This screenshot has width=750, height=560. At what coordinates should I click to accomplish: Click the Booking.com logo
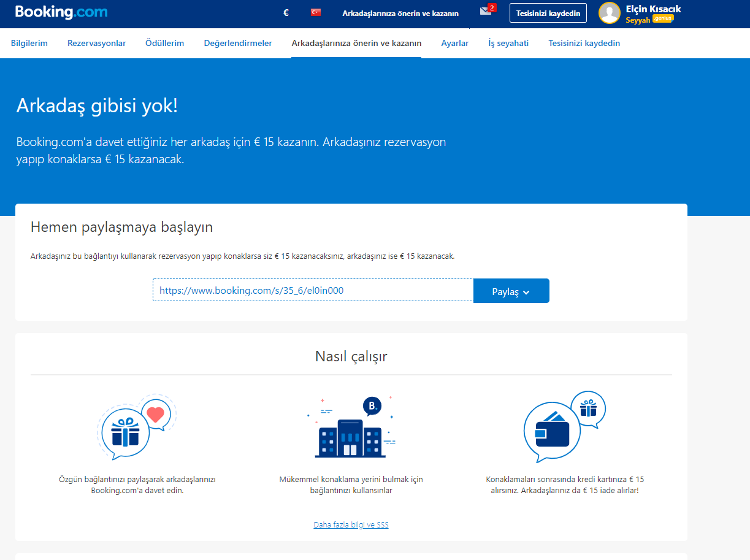61,12
